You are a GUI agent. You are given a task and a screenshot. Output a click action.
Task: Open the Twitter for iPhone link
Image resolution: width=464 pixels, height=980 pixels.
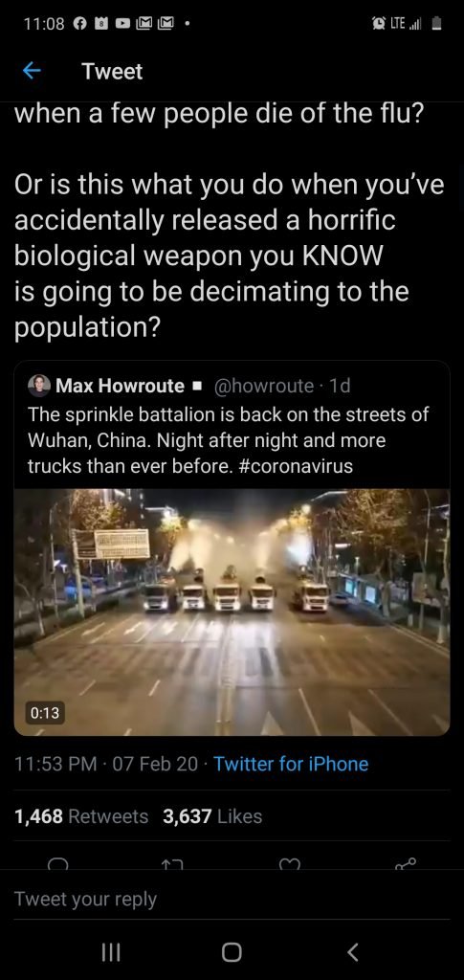coord(291,764)
